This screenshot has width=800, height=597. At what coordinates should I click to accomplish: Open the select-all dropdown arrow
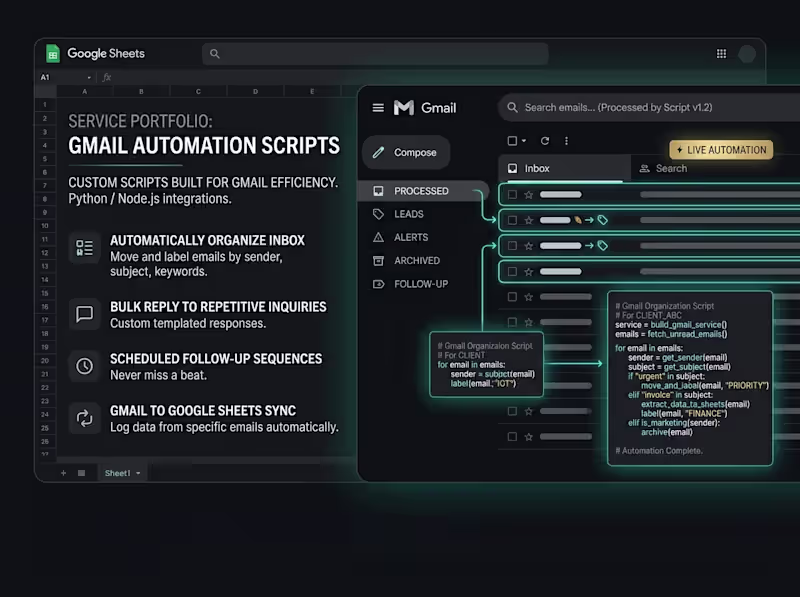tap(524, 140)
